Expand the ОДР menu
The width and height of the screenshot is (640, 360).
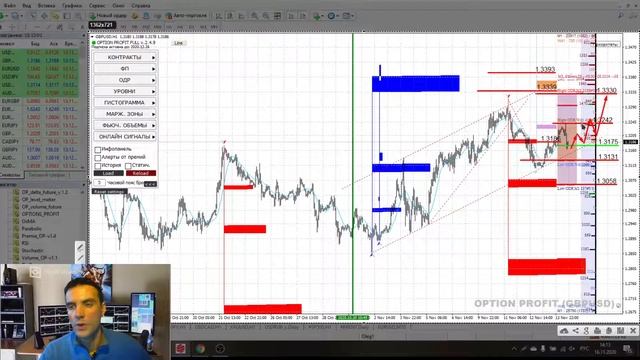click(125, 80)
